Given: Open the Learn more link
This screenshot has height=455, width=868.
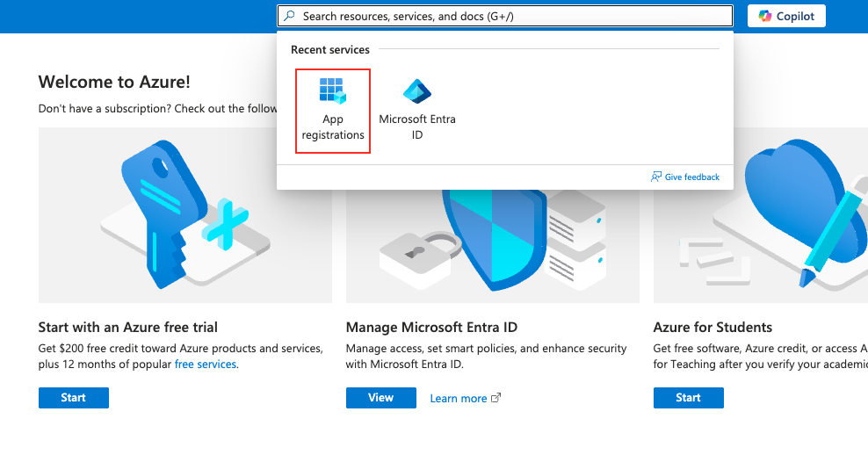Looking at the screenshot, I should 458,398.
